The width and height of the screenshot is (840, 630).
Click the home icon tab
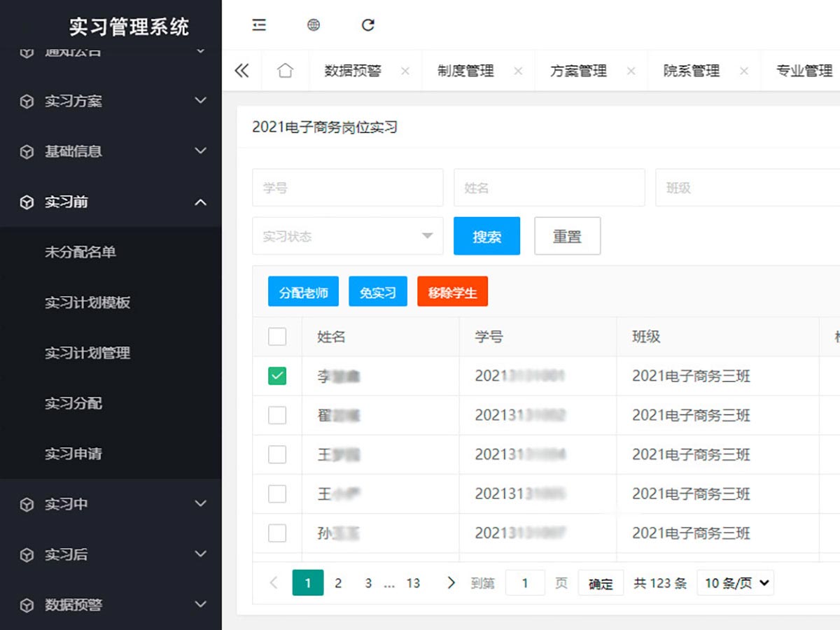pyautogui.click(x=285, y=71)
